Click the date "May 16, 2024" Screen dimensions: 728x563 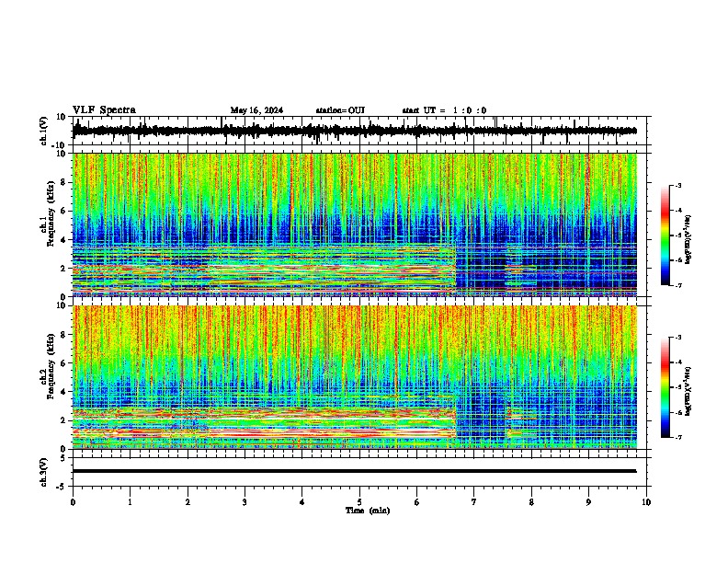click(x=256, y=110)
